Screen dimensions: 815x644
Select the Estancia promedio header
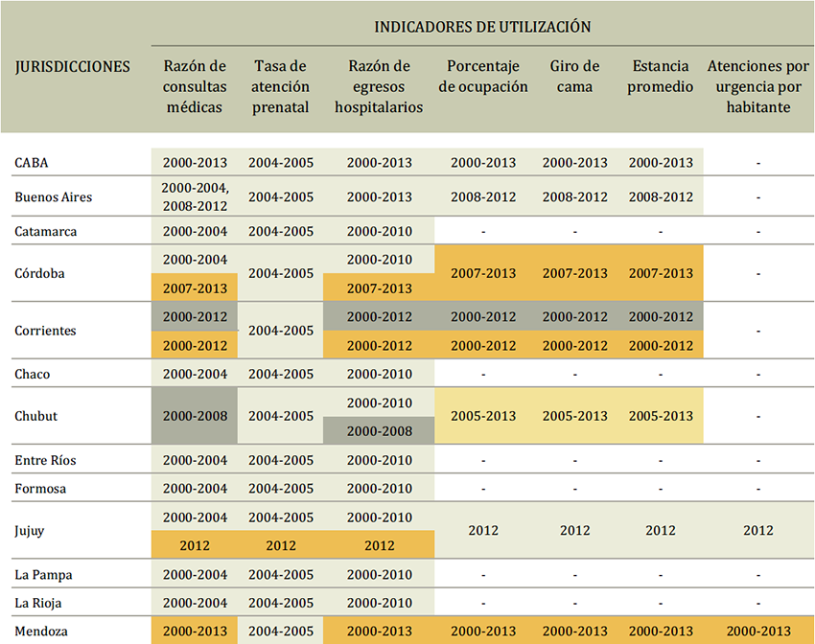click(x=660, y=76)
